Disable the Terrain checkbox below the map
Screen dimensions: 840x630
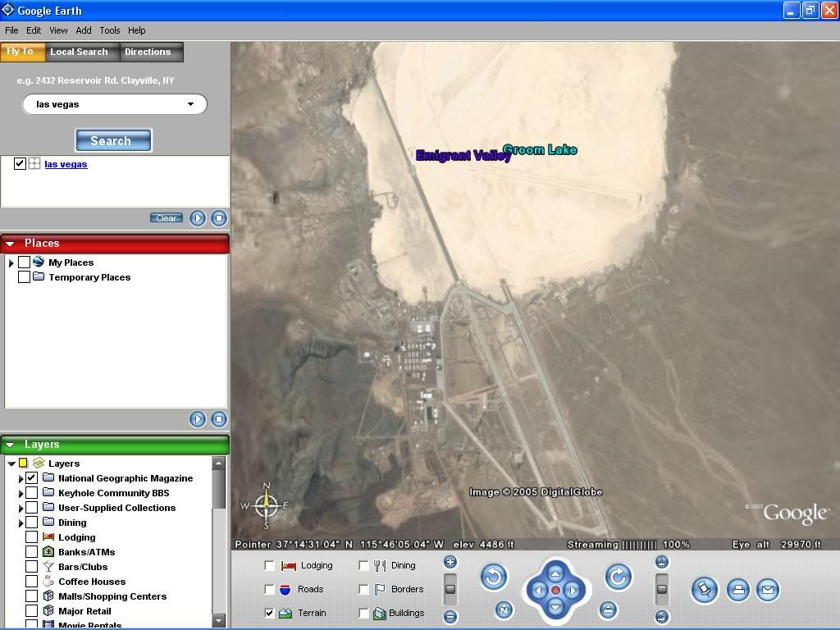(x=269, y=612)
